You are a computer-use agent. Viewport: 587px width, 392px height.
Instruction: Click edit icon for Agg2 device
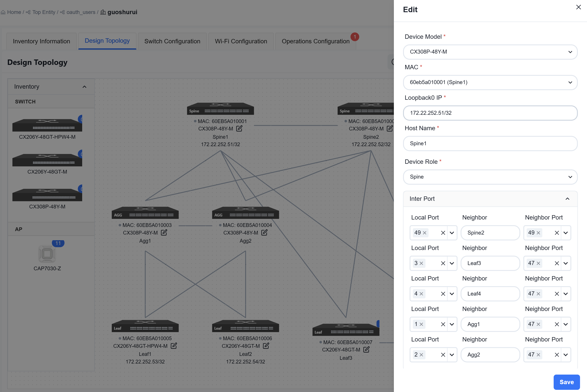[x=264, y=233]
